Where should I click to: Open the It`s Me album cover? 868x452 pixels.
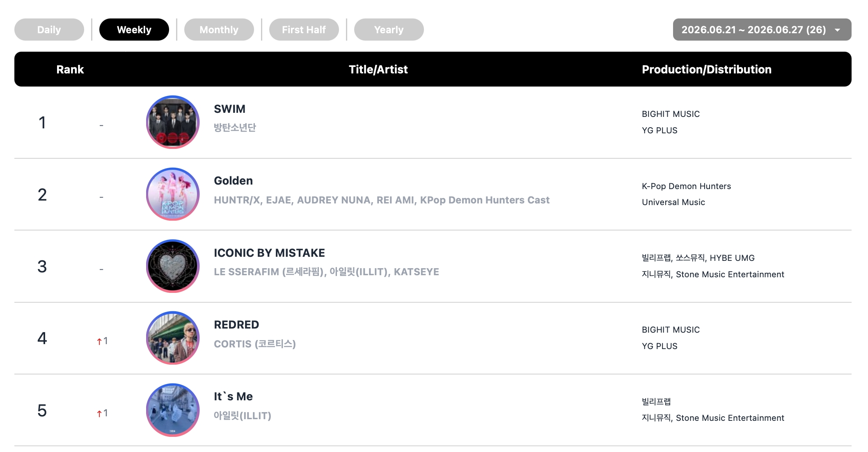pyautogui.click(x=173, y=410)
